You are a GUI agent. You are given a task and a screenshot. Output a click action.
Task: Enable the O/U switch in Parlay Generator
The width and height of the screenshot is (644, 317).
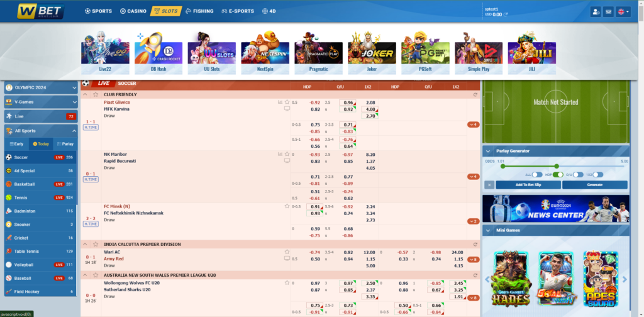point(579,174)
